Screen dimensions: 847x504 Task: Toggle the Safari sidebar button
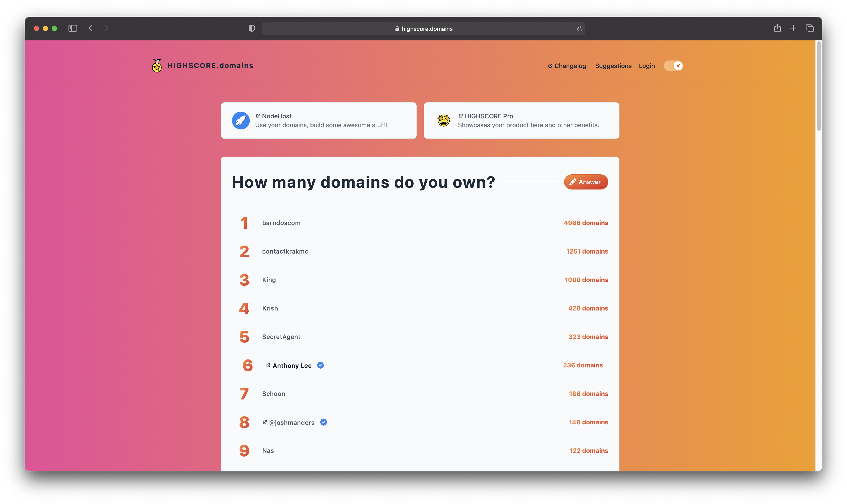coord(73,28)
